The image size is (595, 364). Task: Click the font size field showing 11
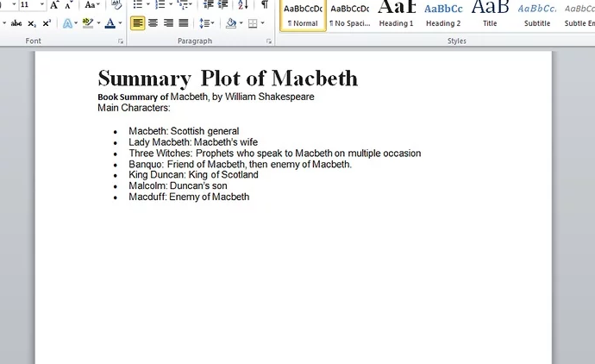click(28, 4)
